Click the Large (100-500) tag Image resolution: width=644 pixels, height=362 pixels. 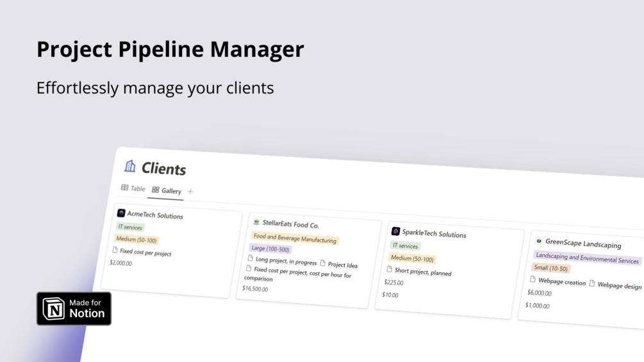coord(270,249)
